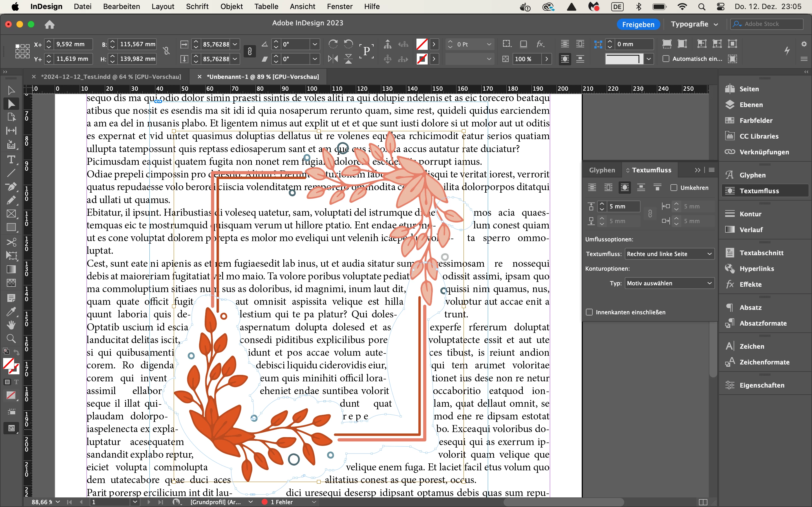Select the Hand tool
Image resolution: width=812 pixels, height=507 pixels.
coord(11,324)
